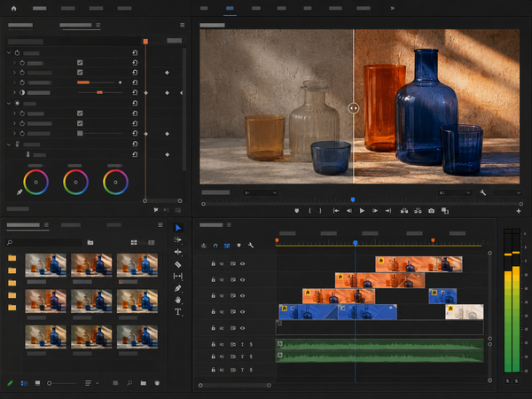Hide the second video track eye
Viewport: 532px width, 399px height.
[243, 279]
